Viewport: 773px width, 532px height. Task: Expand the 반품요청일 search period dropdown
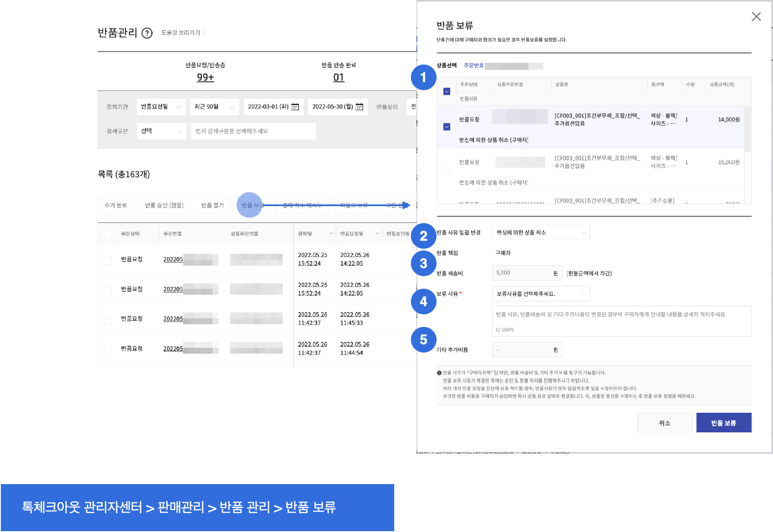point(161,107)
